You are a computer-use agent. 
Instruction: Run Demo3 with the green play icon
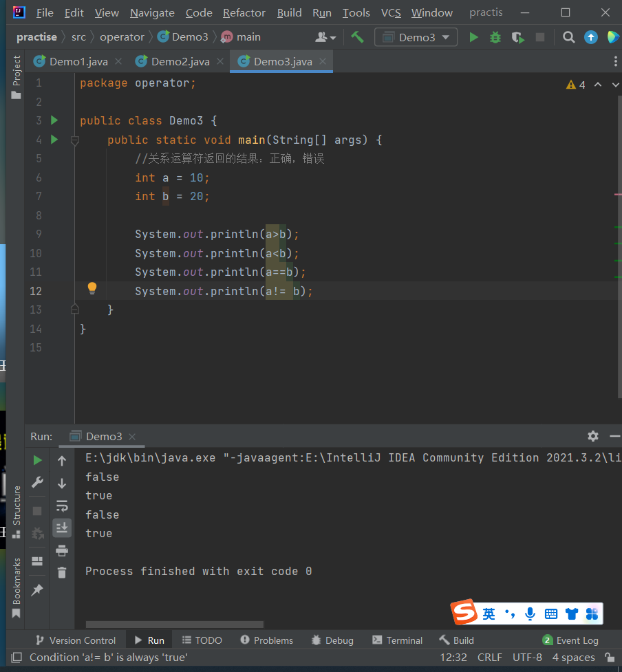(x=473, y=37)
